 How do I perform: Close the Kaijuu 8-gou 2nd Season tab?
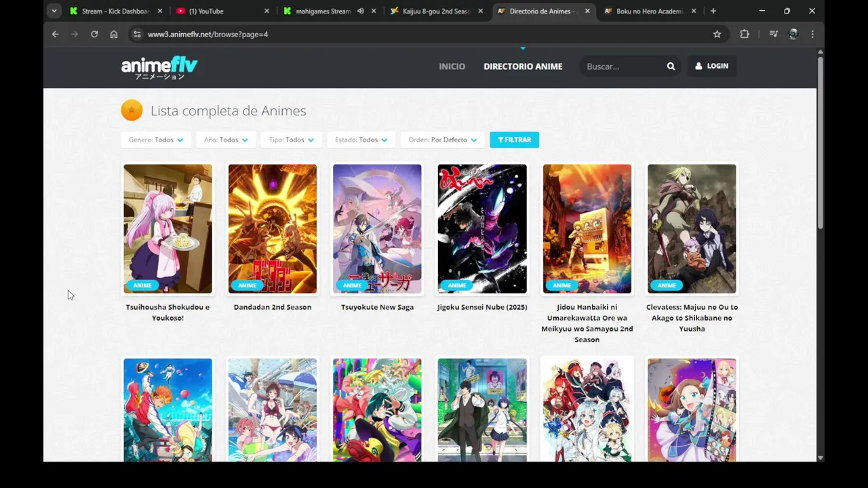pos(481,11)
